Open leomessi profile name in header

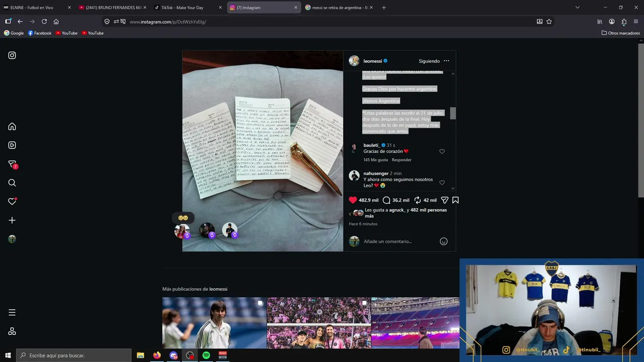pyautogui.click(x=373, y=61)
